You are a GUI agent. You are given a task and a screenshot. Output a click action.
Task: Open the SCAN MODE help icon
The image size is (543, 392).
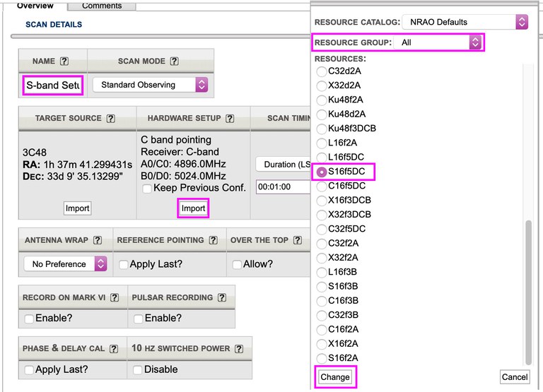point(174,62)
